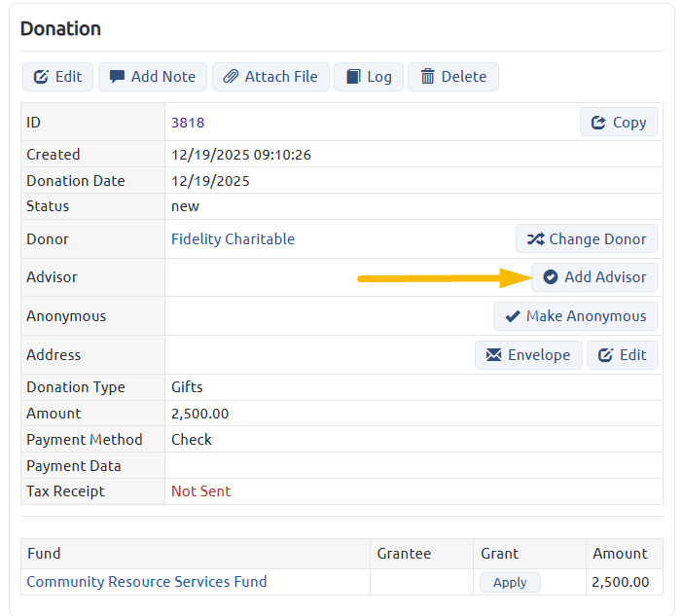
Task: Edit the donation address
Action: [623, 355]
